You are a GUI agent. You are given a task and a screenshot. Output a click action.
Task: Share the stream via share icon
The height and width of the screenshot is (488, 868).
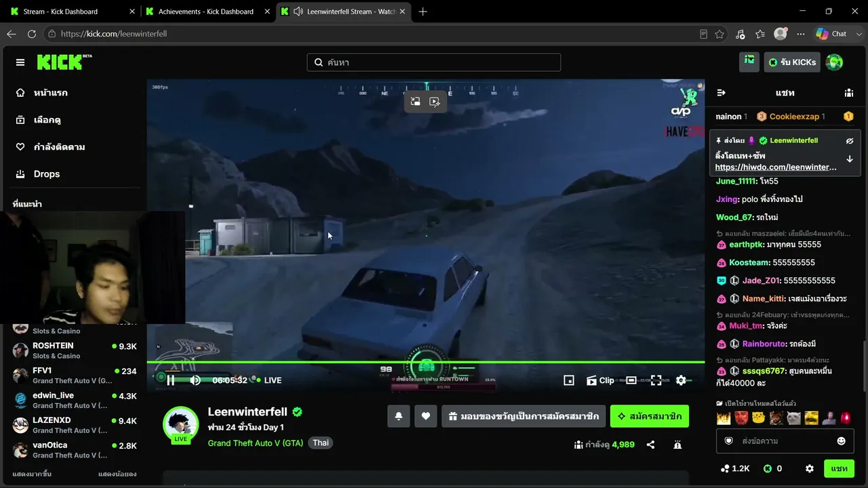coord(651,445)
